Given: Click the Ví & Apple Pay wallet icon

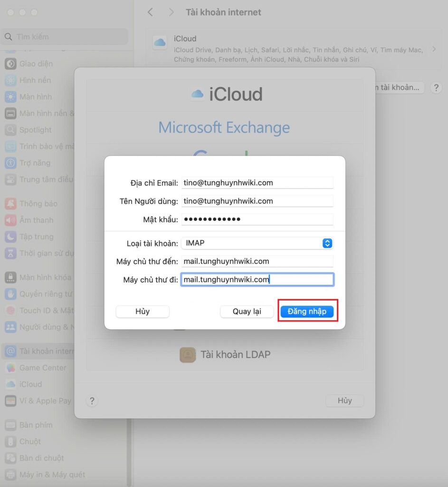Looking at the screenshot, I should pos(10,400).
